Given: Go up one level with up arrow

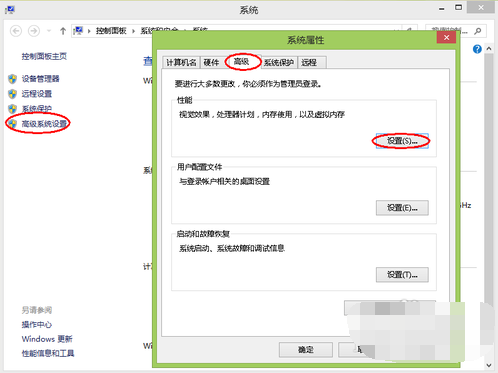Looking at the screenshot, I should [x=63, y=31].
